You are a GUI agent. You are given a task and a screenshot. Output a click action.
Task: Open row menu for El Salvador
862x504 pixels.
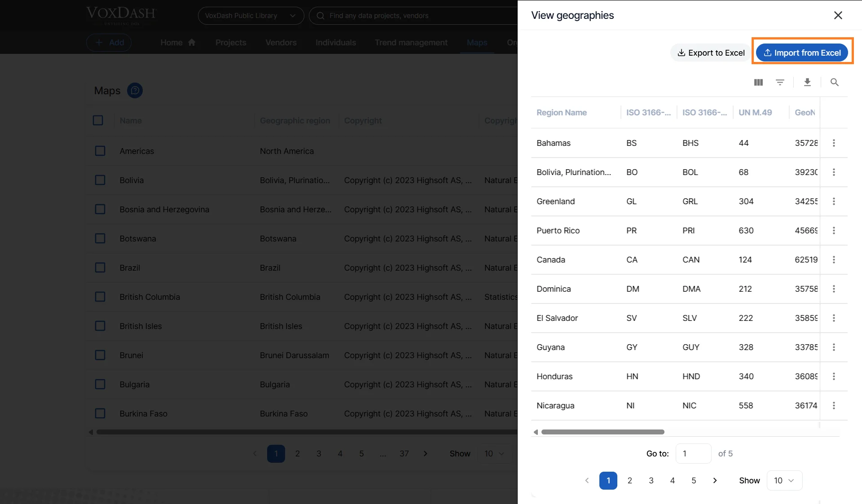834,318
